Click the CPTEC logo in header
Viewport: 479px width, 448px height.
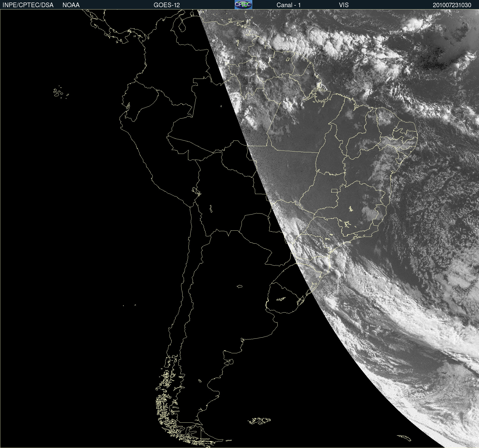[243, 5]
